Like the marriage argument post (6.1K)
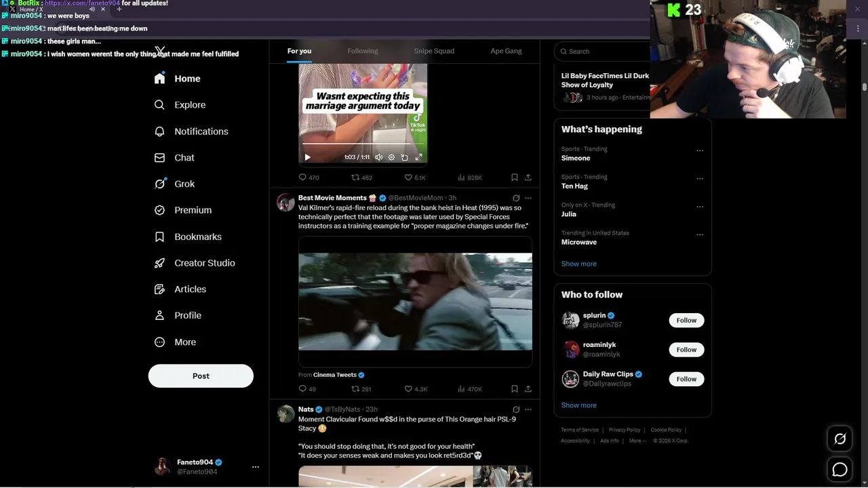Viewport: 868px width, 488px height. [x=415, y=178]
